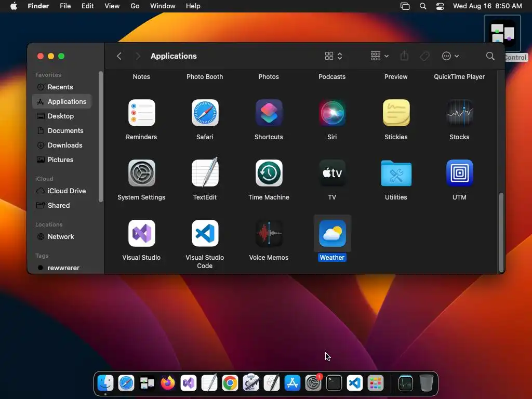Select Desktop in the sidebar
Screen dimensions: 532x399
pos(62,116)
